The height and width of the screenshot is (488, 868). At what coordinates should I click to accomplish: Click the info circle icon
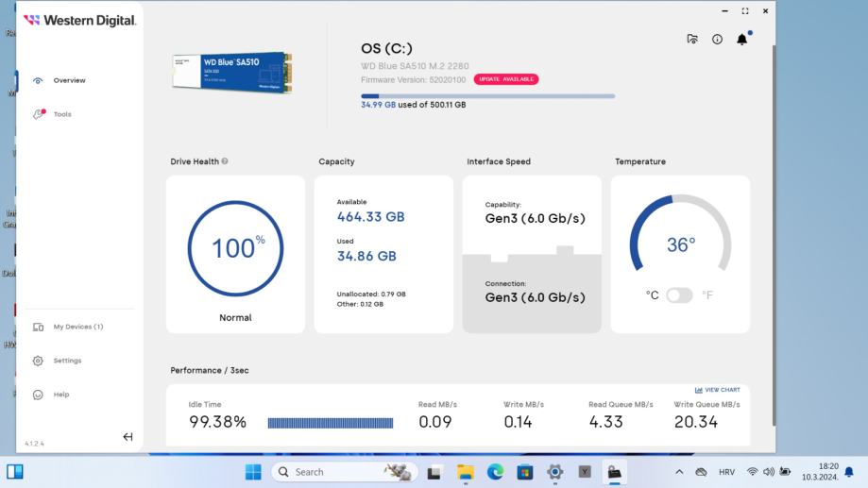tap(717, 40)
